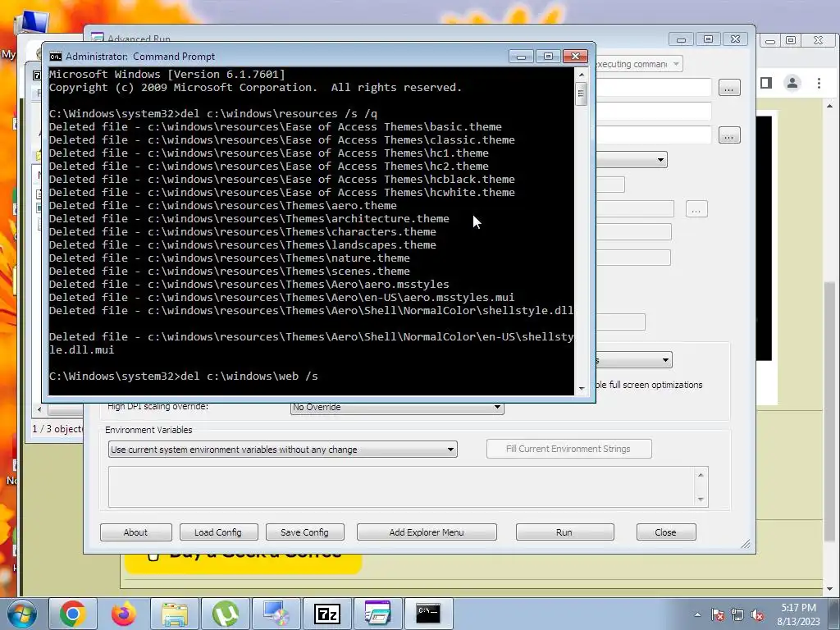
Task: Open Chrome's profile avatar icon
Action: point(792,83)
